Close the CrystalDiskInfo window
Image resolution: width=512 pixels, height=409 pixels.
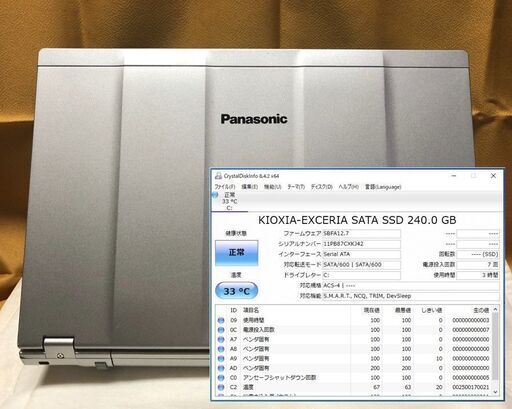[x=493, y=176]
